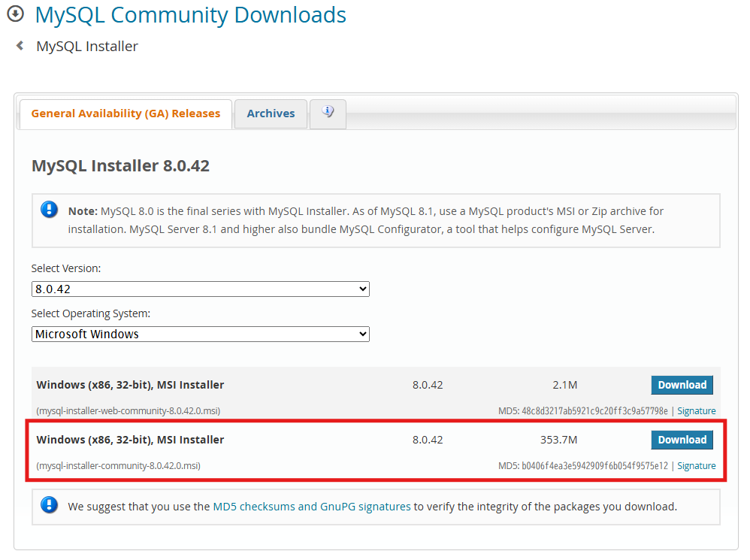Click the blue info icon beside checksum suggestion
The height and width of the screenshot is (560, 750).
tap(50, 504)
